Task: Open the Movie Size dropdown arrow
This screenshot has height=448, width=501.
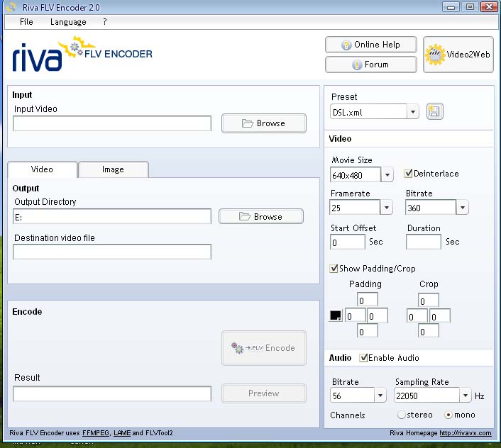Action: [x=387, y=174]
